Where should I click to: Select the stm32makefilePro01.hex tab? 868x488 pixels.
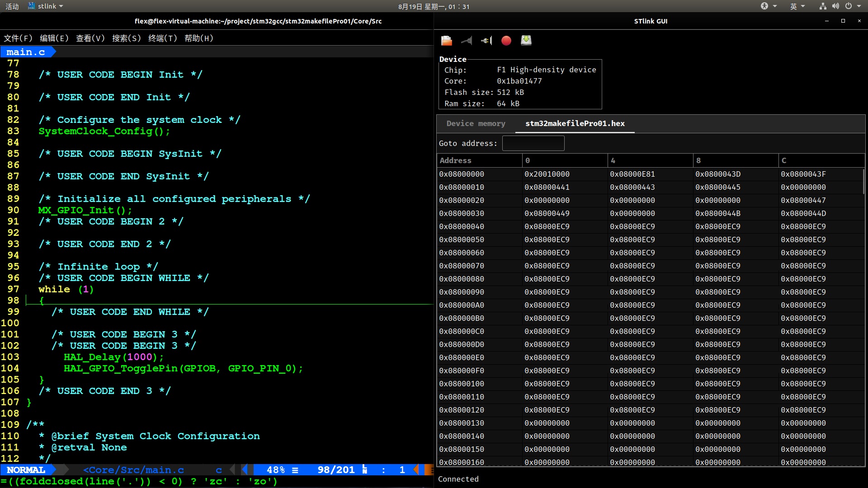pos(575,123)
